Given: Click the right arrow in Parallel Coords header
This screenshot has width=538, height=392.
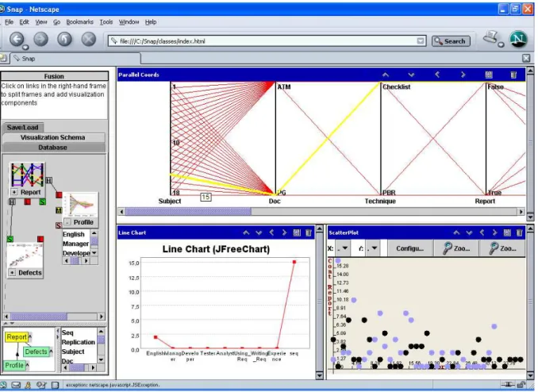Looking at the screenshot, I should [x=463, y=75].
